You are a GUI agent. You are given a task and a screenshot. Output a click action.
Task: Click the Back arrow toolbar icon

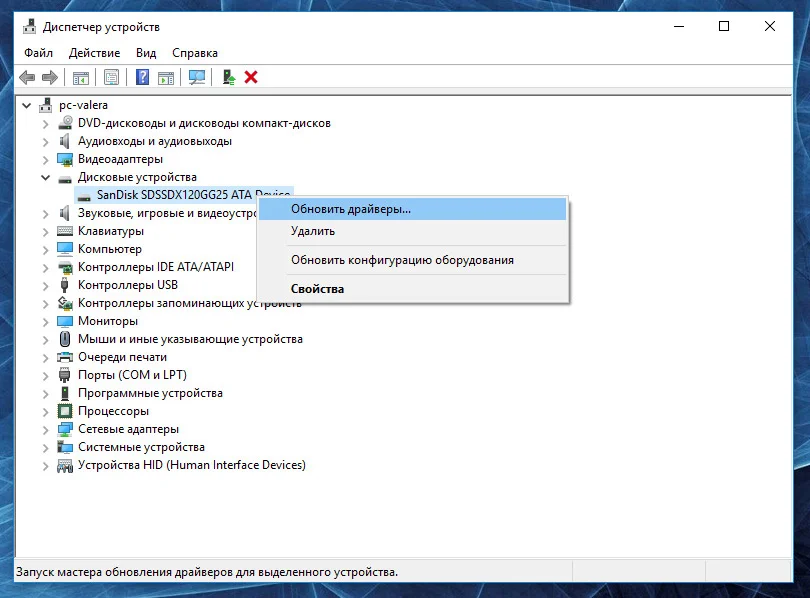tap(27, 77)
